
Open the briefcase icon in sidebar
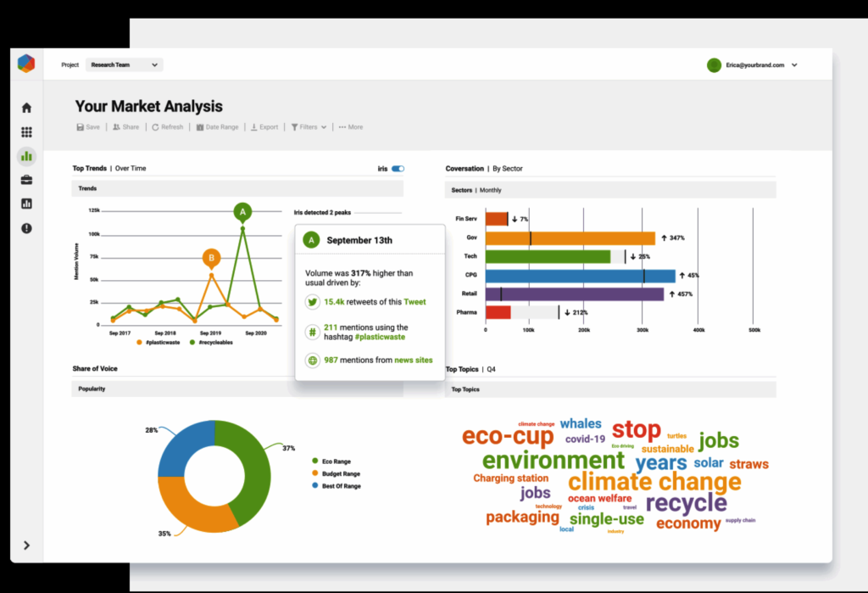(x=26, y=180)
